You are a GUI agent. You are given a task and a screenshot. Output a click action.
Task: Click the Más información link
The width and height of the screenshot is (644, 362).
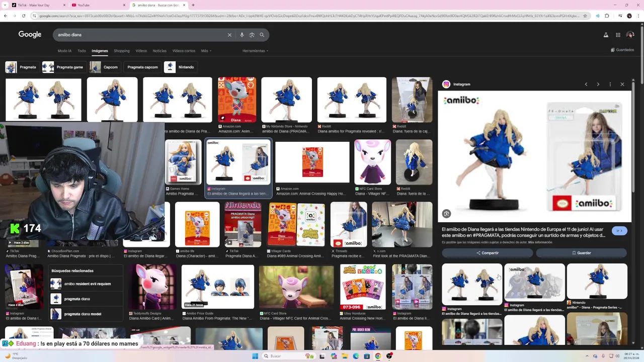click(540, 242)
